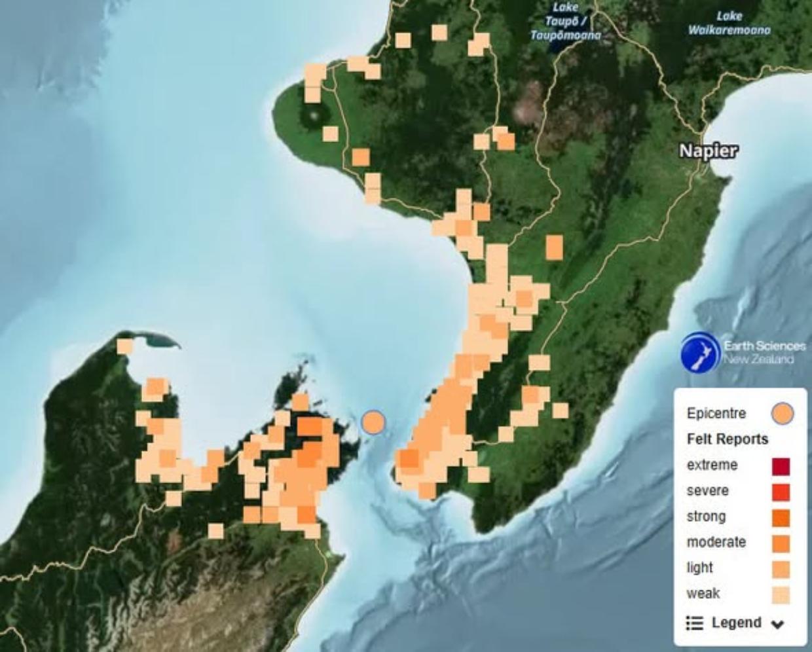Screen dimensions: 812x652
Task: Select the extreme dark red swatch
Action: click(x=781, y=466)
